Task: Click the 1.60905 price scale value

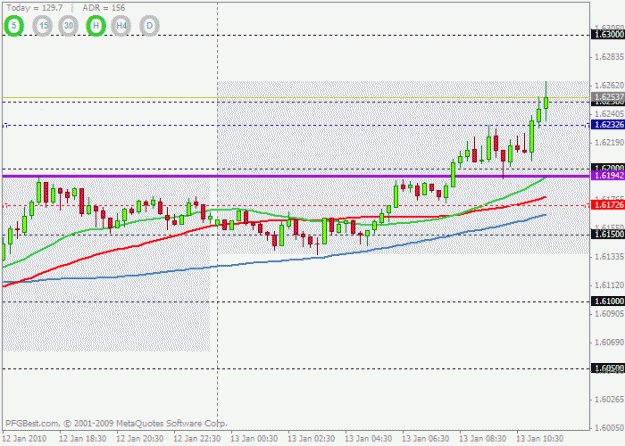Action: point(609,314)
